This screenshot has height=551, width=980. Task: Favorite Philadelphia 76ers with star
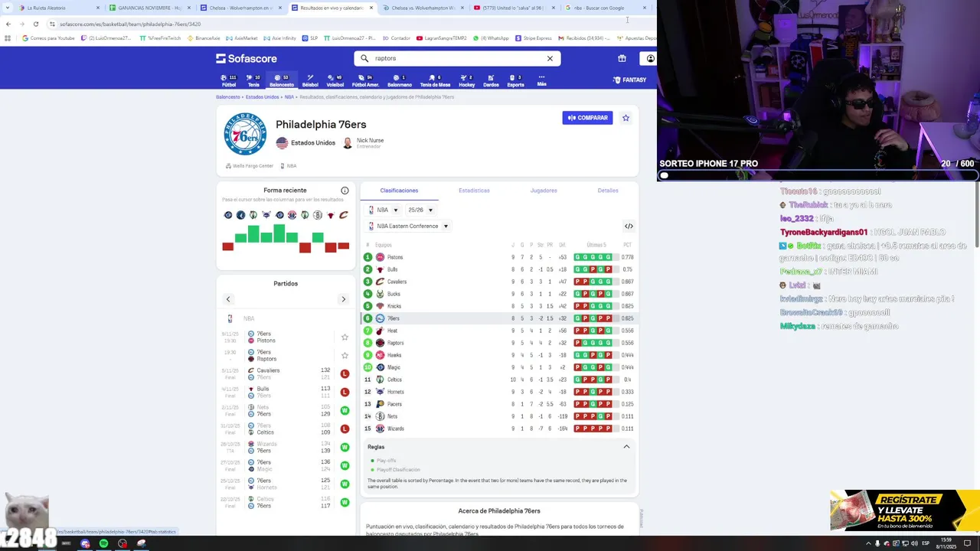[626, 118]
